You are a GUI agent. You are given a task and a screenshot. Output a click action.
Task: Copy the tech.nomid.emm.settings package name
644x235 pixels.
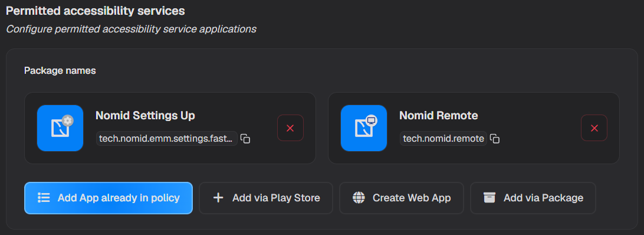pyautogui.click(x=245, y=139)
